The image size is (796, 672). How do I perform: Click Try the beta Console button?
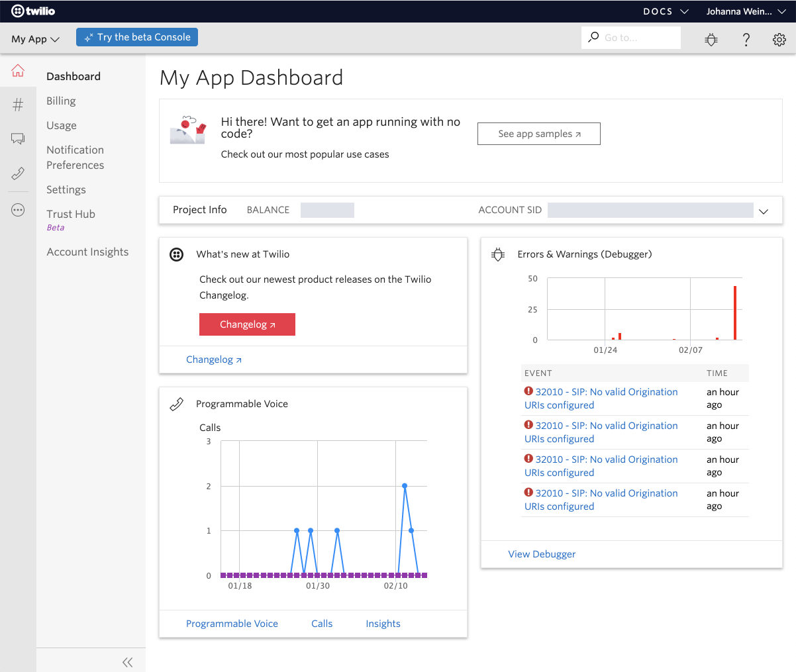point(137,37)
